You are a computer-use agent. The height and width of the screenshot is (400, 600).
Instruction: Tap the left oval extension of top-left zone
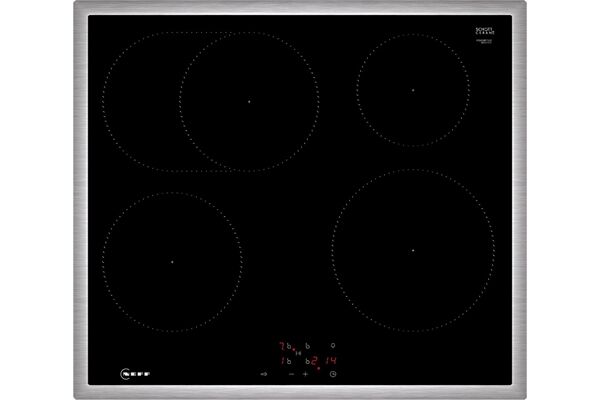(140, 101)
